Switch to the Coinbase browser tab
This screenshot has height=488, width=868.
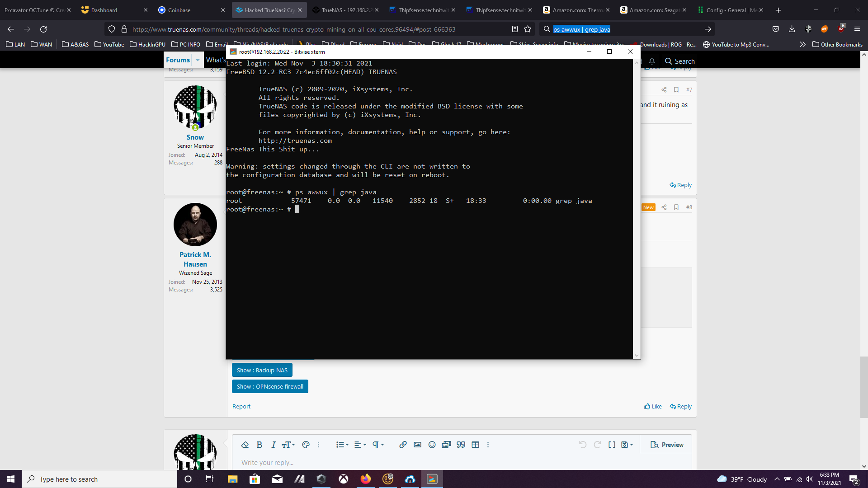(x=179, y=10)
